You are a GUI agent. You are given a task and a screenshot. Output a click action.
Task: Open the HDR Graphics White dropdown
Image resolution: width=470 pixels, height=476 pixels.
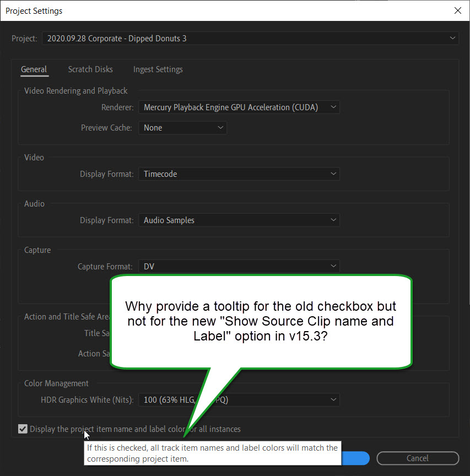239,400
